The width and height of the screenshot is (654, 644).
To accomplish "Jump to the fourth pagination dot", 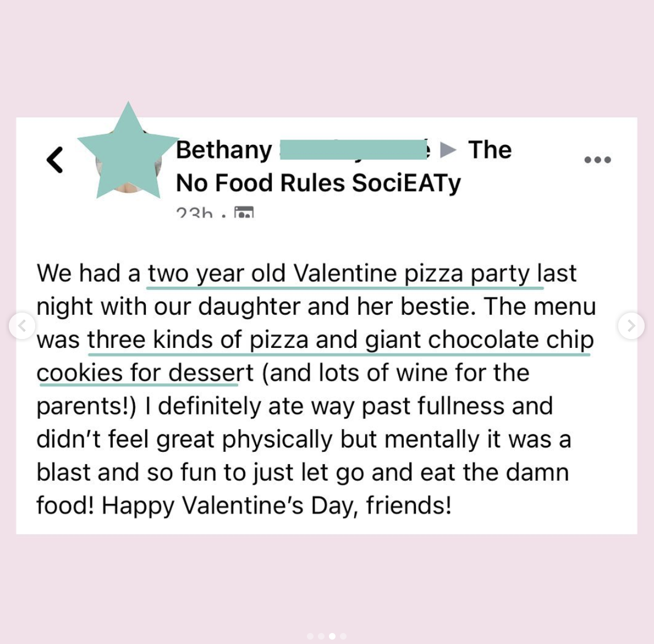I will pyautogui.click(x=343, y=636).
